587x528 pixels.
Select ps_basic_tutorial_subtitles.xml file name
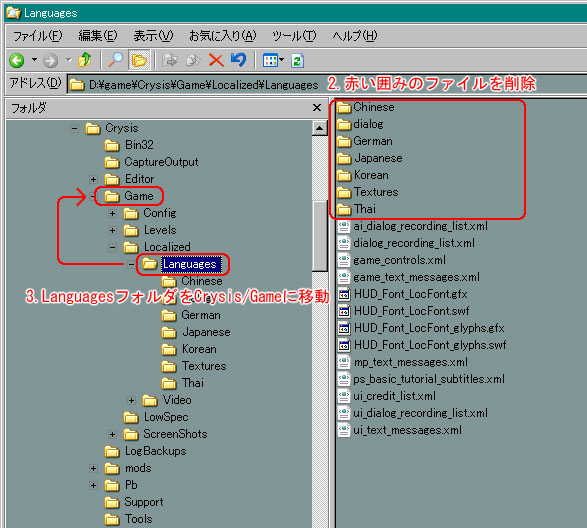[429, 379]
